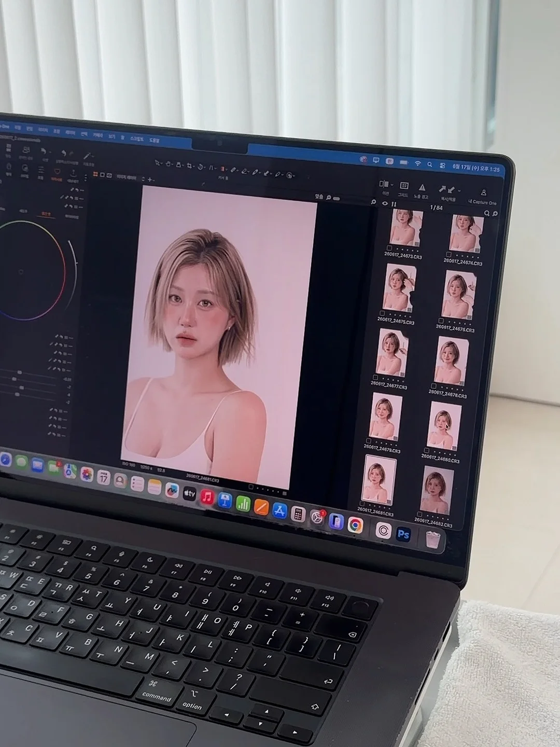Select the pointer cursor tool in toolbar
Image resolution: width=560 pixels, height=747 pixels.
click(157, 163)
